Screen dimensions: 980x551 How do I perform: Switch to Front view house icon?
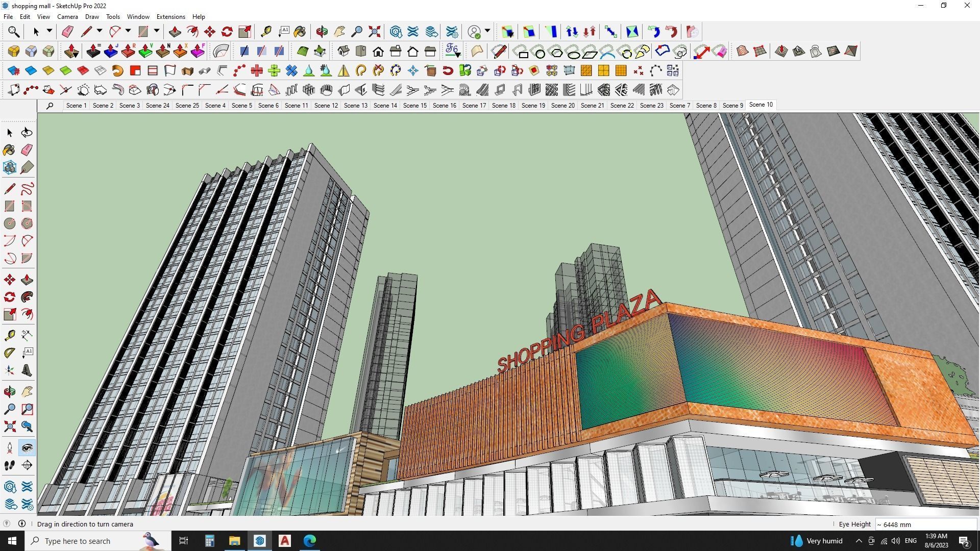tap(378, 51)
